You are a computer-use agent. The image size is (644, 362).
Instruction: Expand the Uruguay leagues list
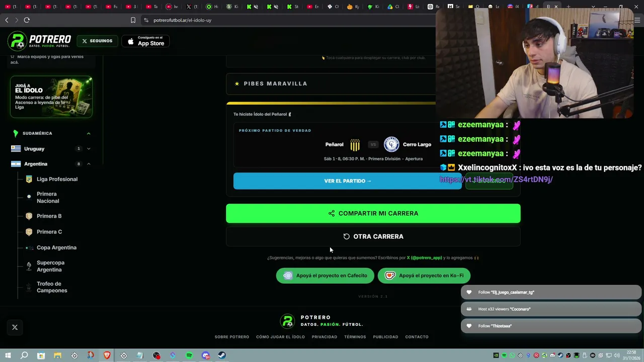[x=89, y=149]
